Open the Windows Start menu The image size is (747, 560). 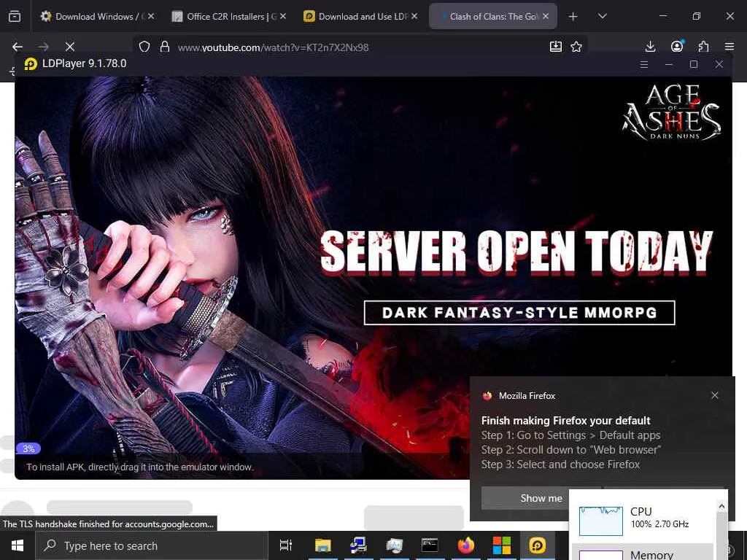(18, 545)
